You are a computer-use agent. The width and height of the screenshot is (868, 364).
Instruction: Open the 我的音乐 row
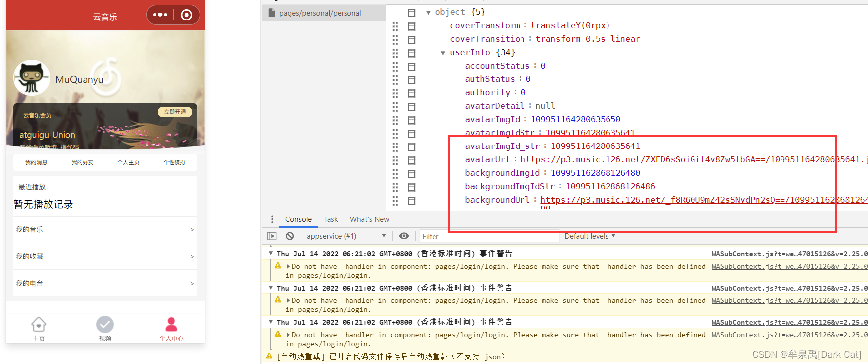(105, 229)
